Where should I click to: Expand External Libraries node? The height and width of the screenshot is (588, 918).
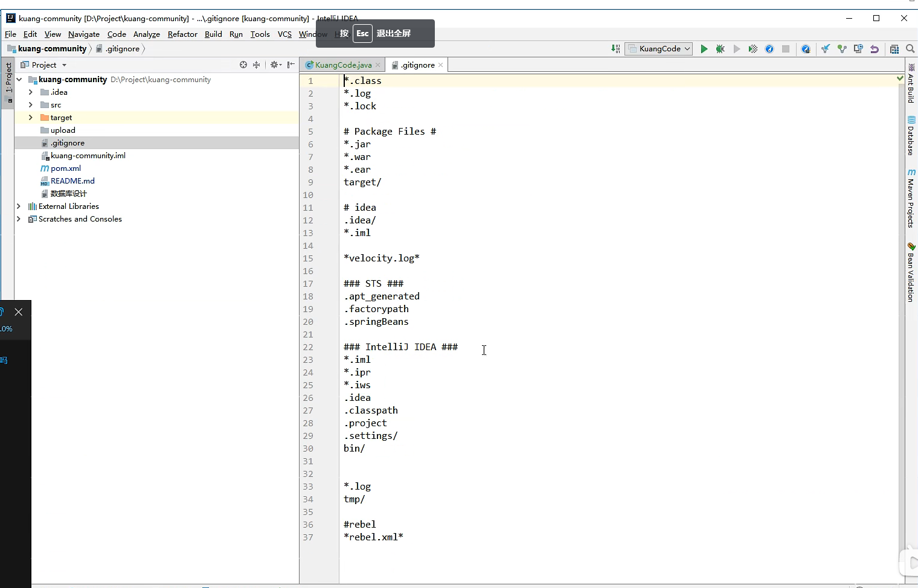tap(19, 206)
